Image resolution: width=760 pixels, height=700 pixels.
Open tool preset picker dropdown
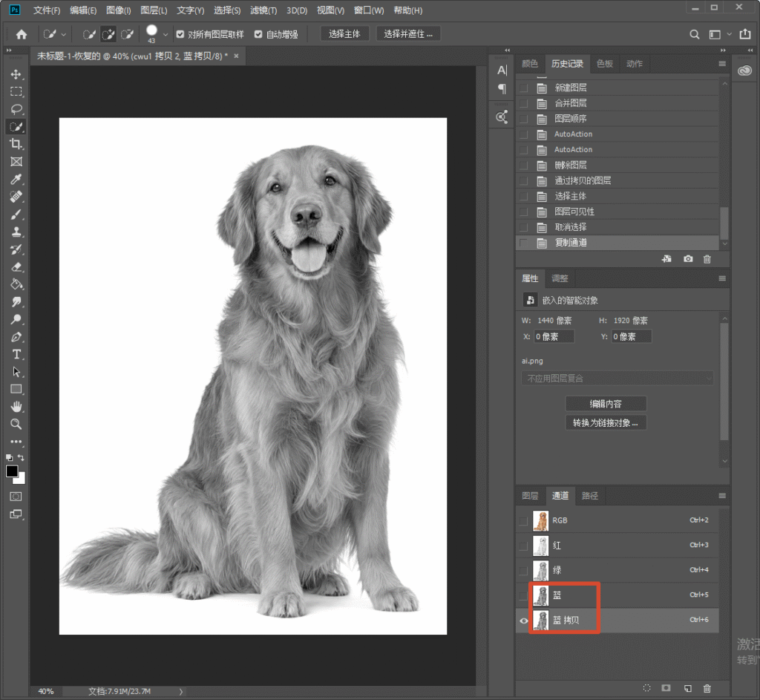[x=63, y=34]
